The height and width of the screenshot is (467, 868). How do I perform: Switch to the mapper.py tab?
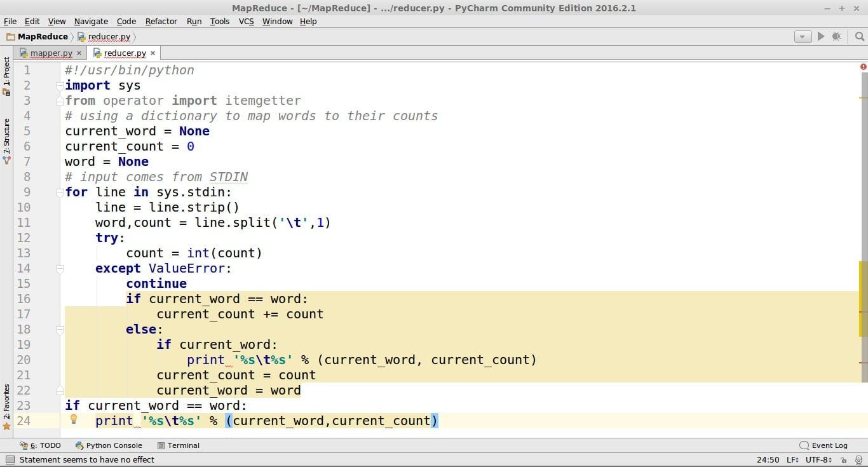tap(50, 53)
